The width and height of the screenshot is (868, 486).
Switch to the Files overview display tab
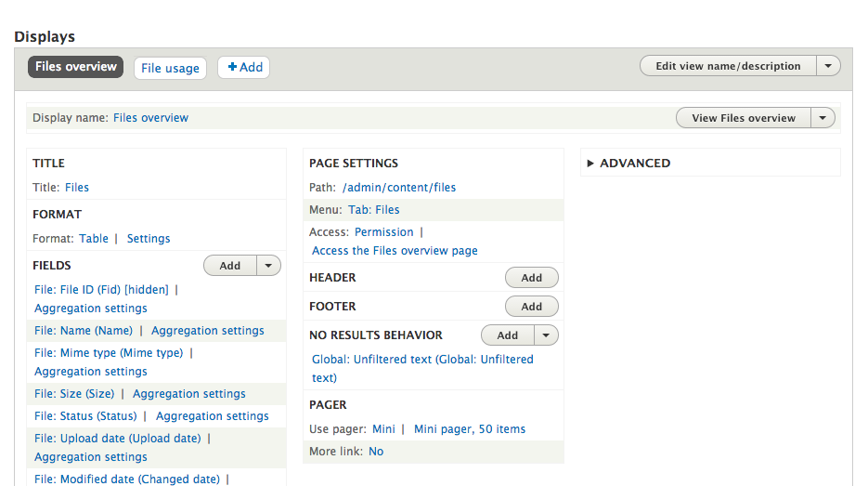tap(76, 67)
